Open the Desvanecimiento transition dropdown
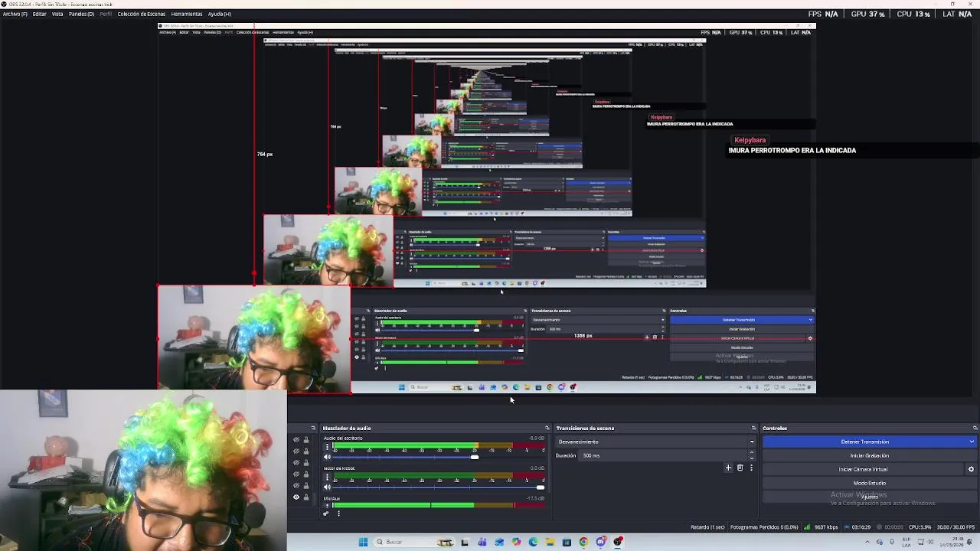The height and width of the screenshot is (551, 980). coord(655,442)
